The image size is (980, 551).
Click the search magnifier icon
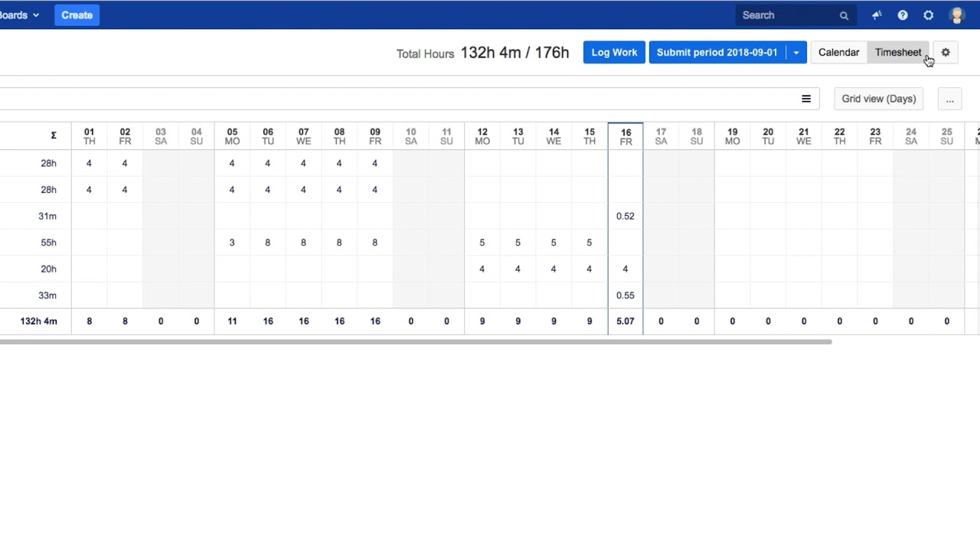point(844,15)
